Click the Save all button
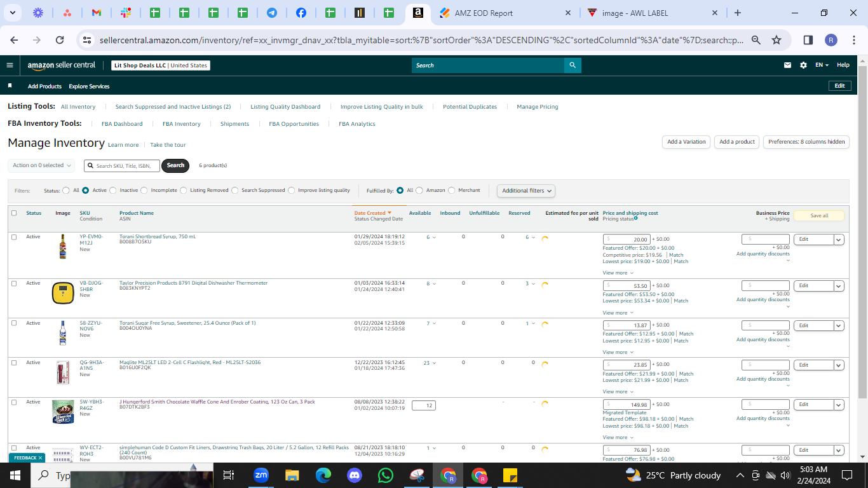The height and width of the screenshot is (488, 868). (x=819, y=215)
